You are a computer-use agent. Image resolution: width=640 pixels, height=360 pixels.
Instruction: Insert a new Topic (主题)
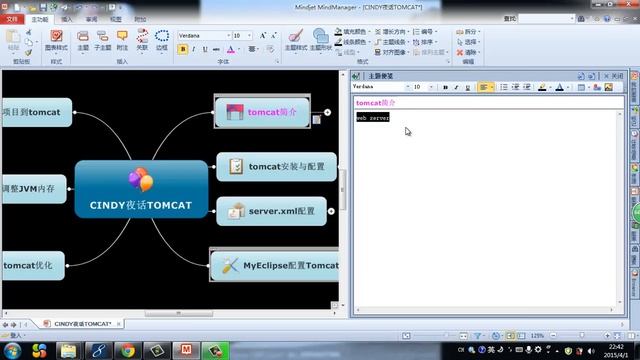83,40
